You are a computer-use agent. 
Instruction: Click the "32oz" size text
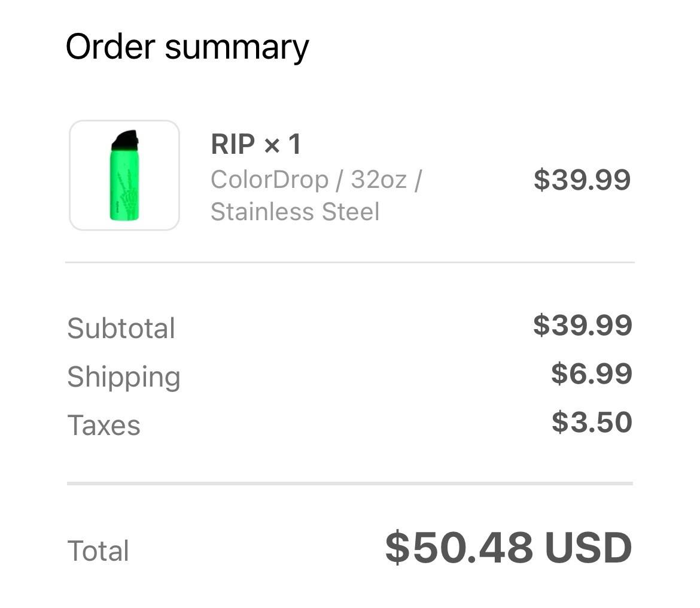tap(379, 180)
